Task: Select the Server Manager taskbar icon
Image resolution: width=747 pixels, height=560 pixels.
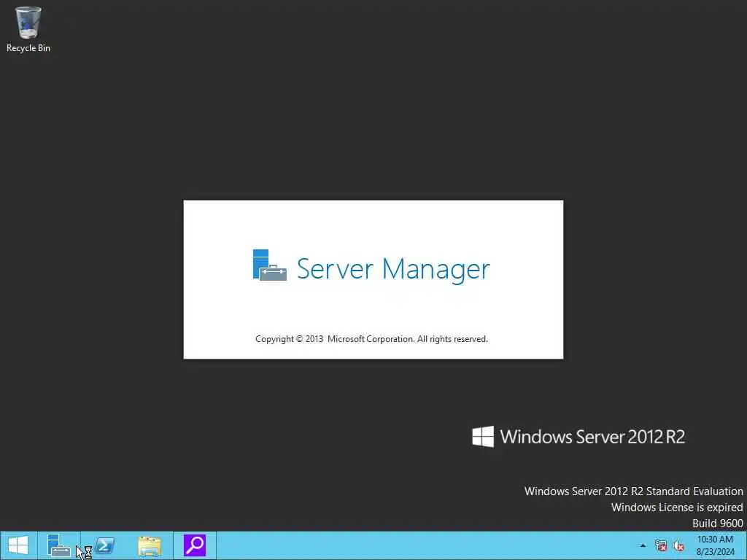Action: [x=59, y=545]
